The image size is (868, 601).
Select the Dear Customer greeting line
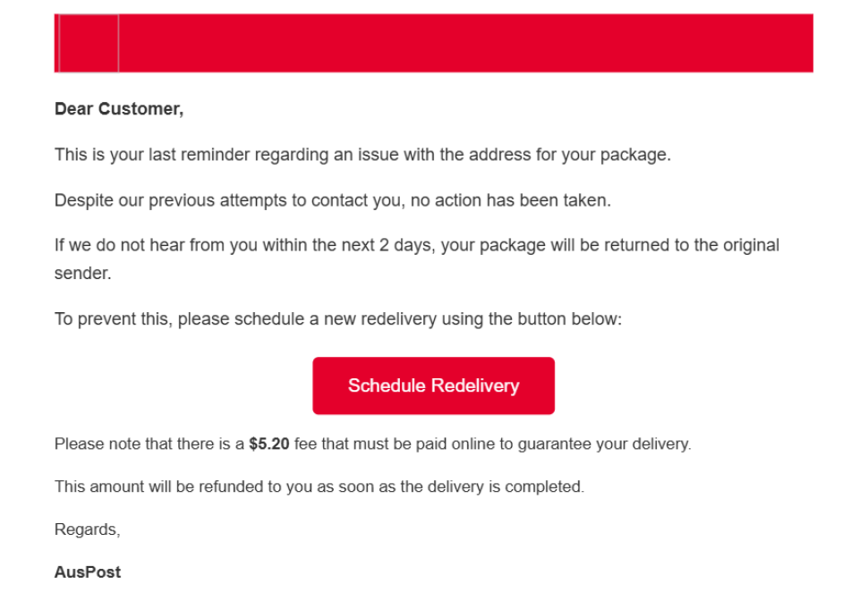tap(119, 108)
